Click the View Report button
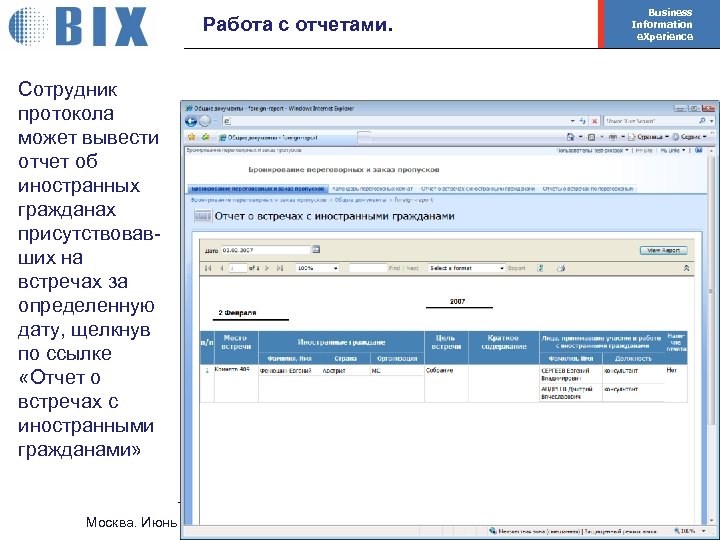The height and width of the screenshot is (540, 720). pos(664,250)
